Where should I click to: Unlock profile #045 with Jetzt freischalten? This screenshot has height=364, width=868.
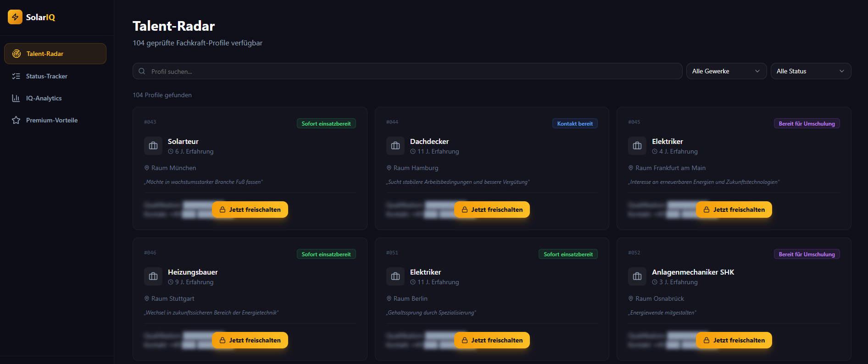click(x=734, y=210)
